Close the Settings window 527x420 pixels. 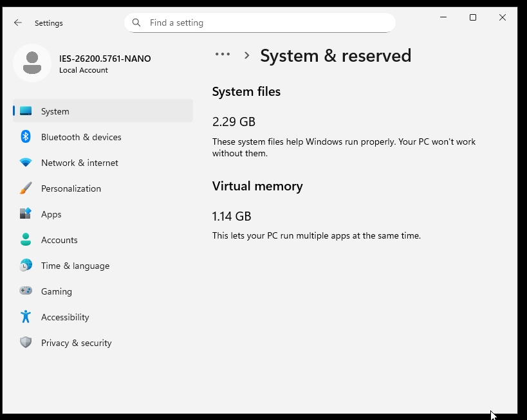pyautogui.click(x=503, y=17)
